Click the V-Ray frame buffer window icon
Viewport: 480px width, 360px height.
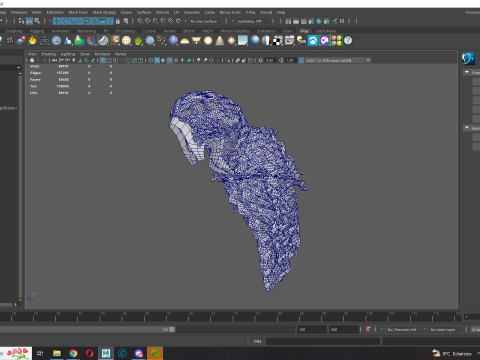tap(289, 41)
